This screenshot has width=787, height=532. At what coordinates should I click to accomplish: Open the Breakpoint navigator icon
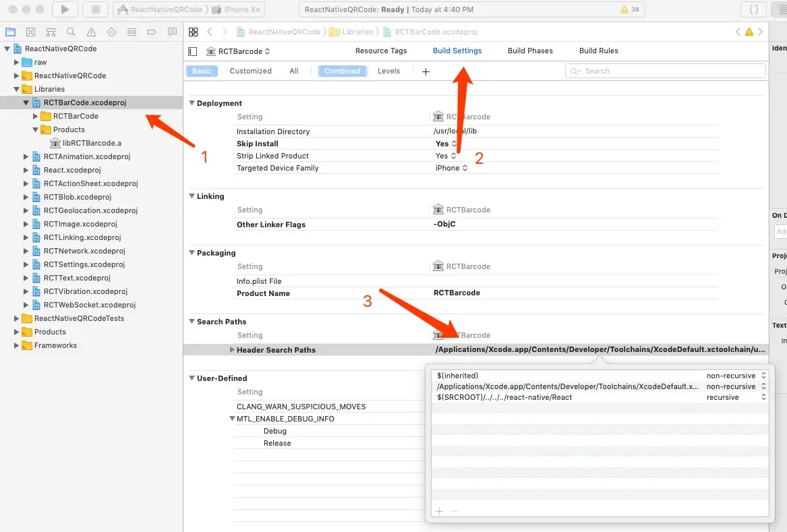pyautogui.click(x=152, y=32)
